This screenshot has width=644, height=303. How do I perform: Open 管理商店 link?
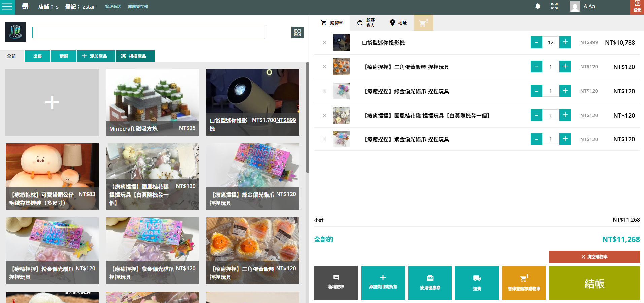(x=113, y=7)
